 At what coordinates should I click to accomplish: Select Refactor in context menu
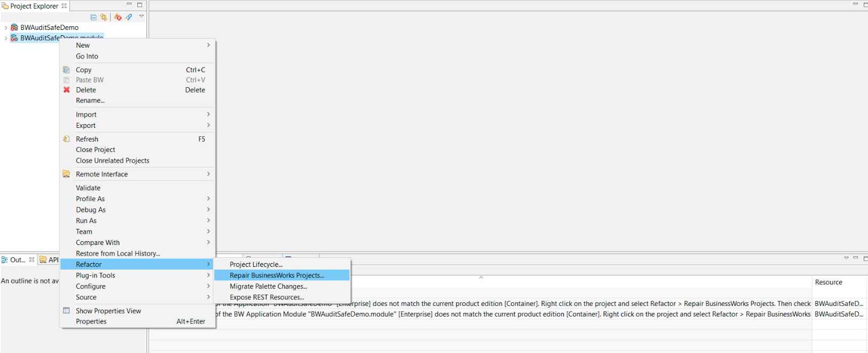pos(138,264)
